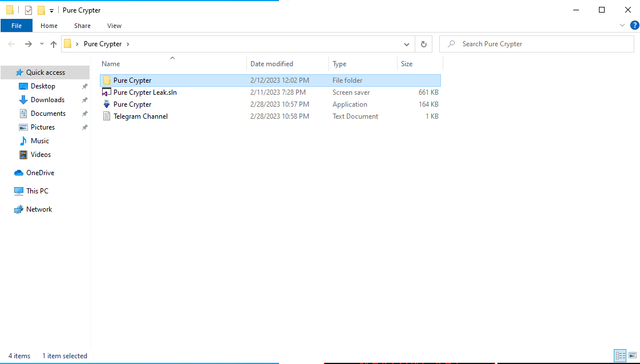Sort files by the Type column
640x364 pixels.
363,64
